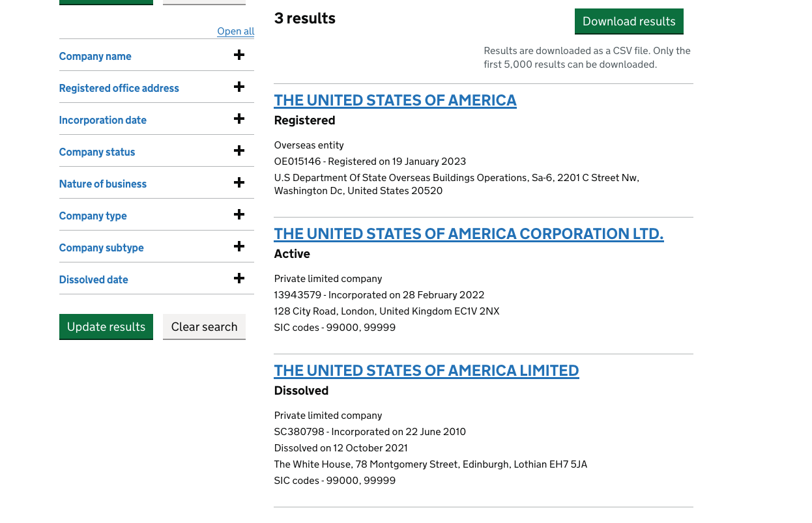This screenshot has width=812, height=523.
Task: Click '13943579 - Incorporated on 28 February 2022'
Action: (379, 295)
